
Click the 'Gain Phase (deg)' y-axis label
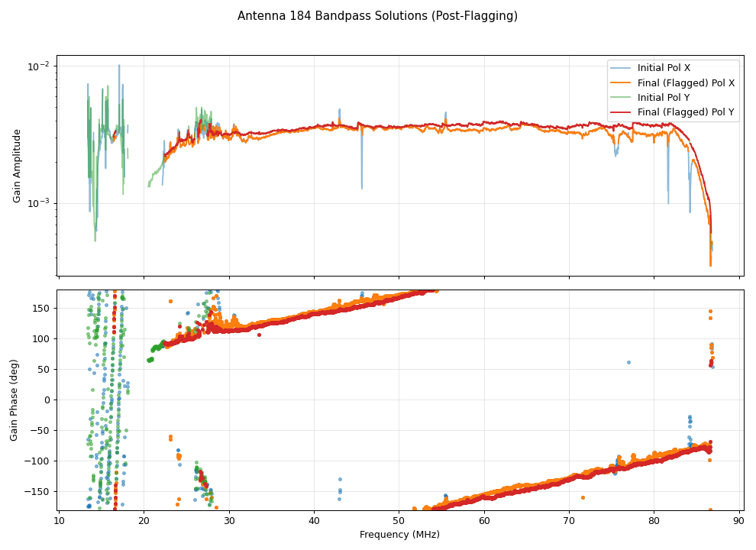[x=15, y=400]
